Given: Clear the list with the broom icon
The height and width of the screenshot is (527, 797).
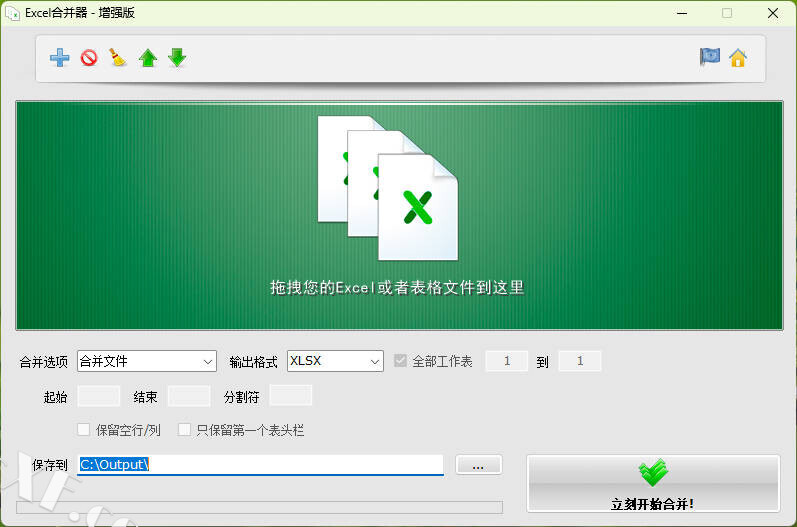Looking at the screenshot, I should 118,58.
